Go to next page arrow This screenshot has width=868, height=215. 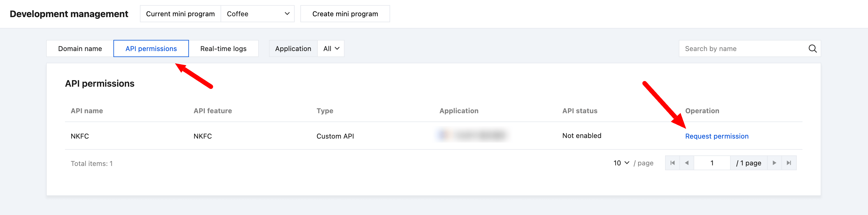point(774,163)
